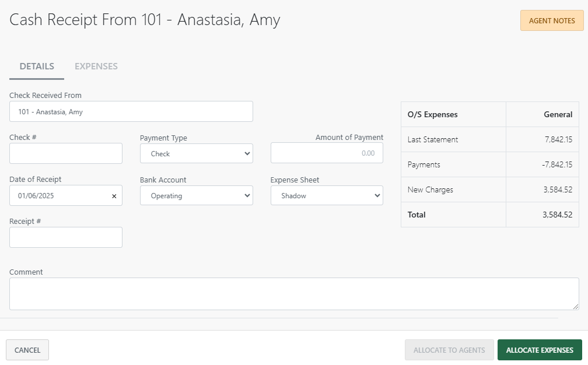Open the Expense Sheet dropdown arrow
This screenshot has height=365, width=588.
click(x=377, y=195)
